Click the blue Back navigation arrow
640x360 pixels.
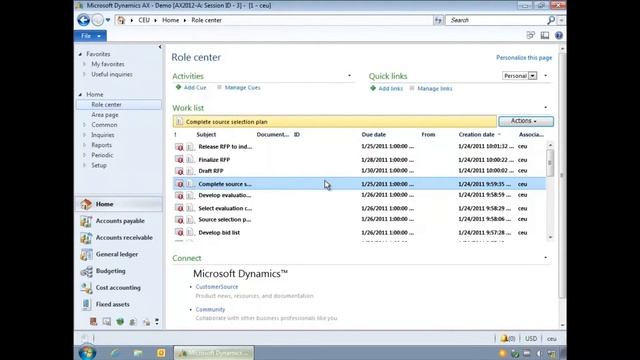pos(83,20)
